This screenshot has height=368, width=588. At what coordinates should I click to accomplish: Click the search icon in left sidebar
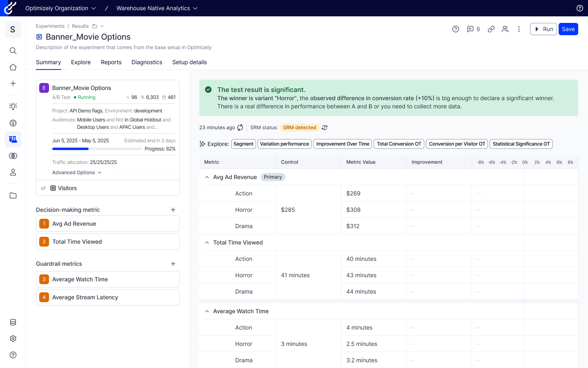[x=13, y=51]
